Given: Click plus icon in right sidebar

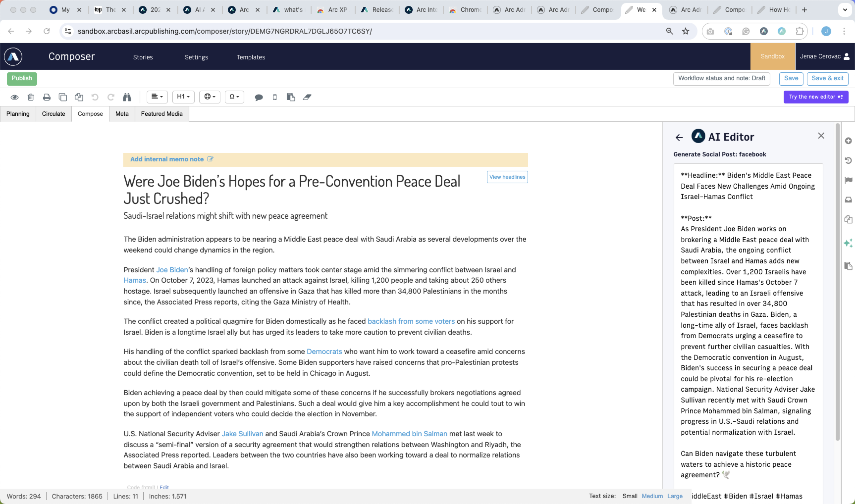Looking at the screenshot, I should (x=848, y=141).
